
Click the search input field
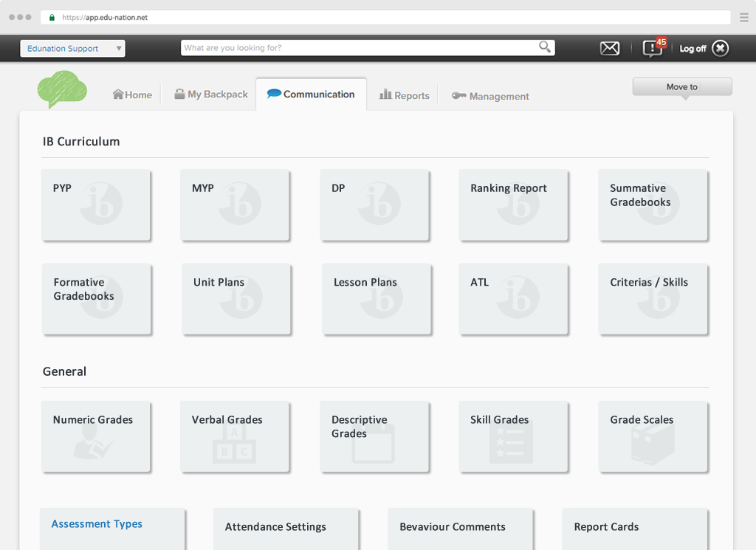368,48
